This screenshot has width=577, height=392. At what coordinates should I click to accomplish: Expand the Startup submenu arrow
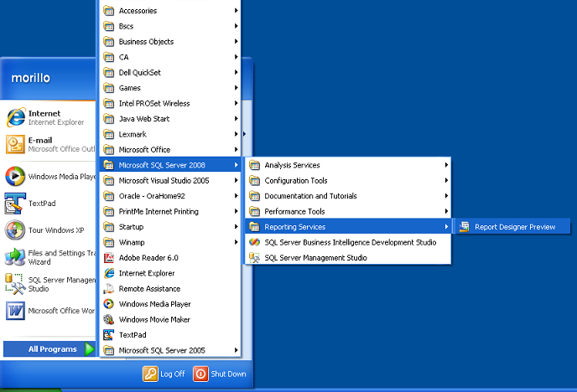click(x=237, y=227)
